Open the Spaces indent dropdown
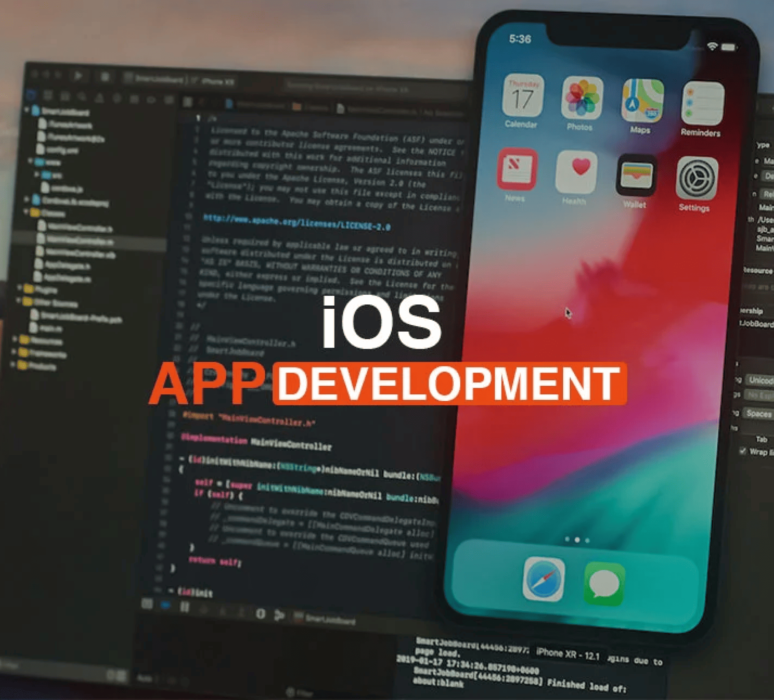774x700 pixels. [x=758, y=413]
